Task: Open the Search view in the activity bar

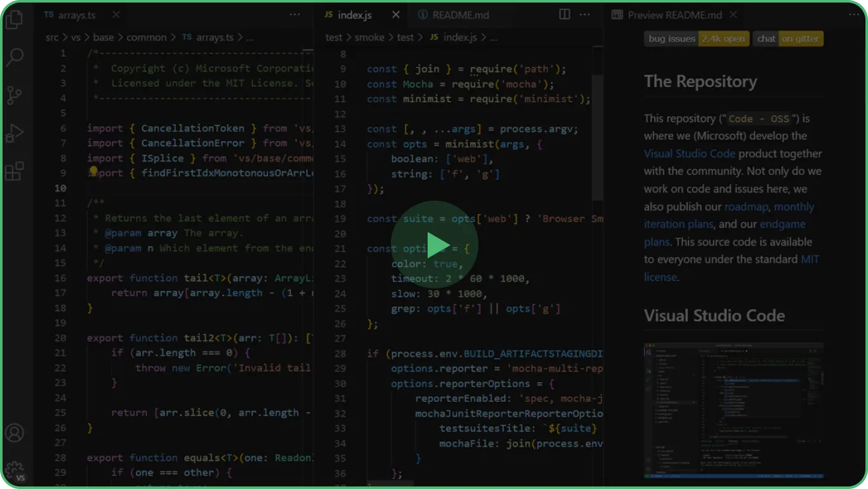Action: pos(14,58)
